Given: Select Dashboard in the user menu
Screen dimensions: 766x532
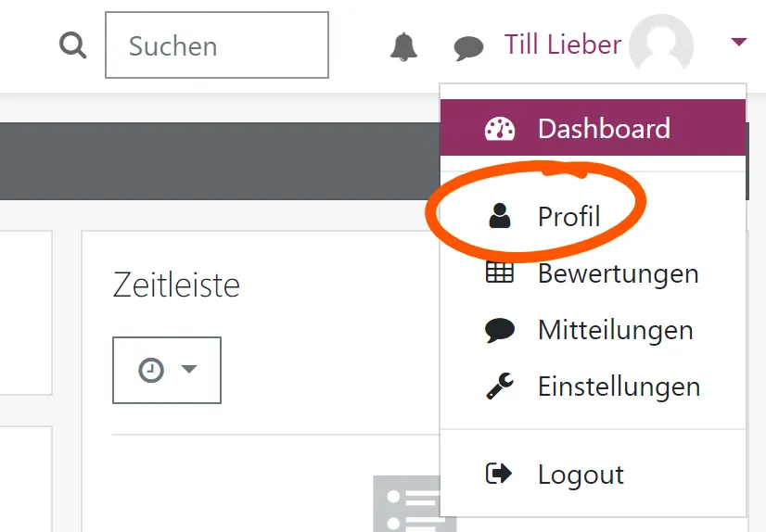Looking at the screenshot, I should (x=604, y=129).
